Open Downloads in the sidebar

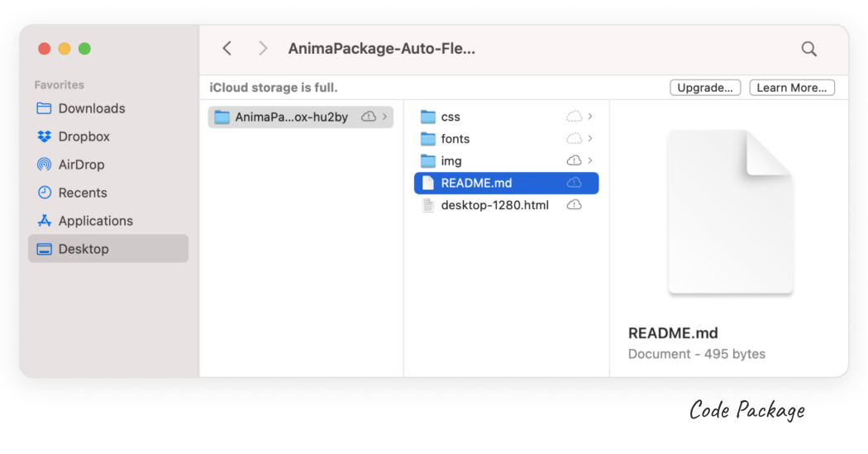pos(91,108)
